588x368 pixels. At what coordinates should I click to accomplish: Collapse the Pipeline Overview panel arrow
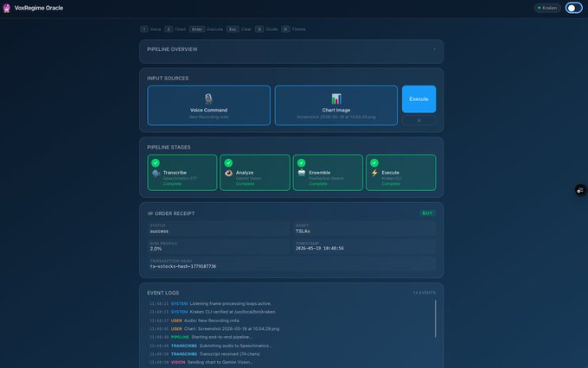click(434, 49)
